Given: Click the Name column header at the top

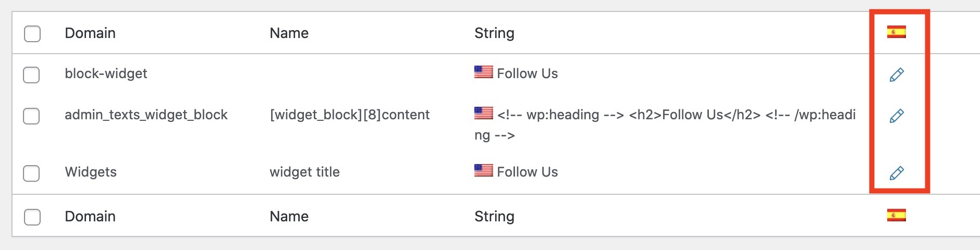Looking at the screenshot, I should [x=289, y=33].
